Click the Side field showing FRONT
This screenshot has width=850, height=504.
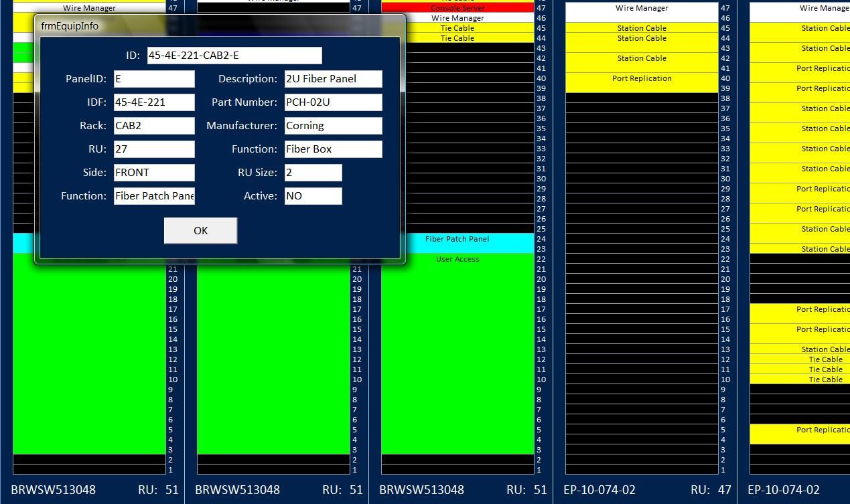154,173
